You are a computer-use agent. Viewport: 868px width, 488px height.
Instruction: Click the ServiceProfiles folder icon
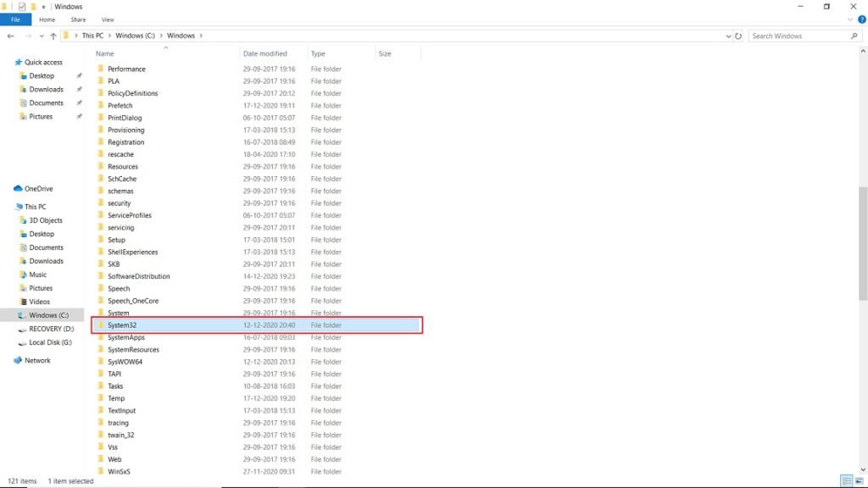pos(101,215)
